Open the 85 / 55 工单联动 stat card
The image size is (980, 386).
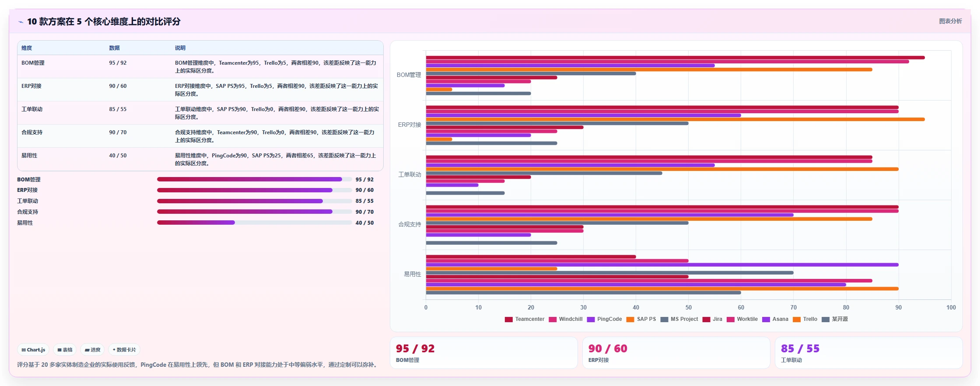(x=868, y=353)
